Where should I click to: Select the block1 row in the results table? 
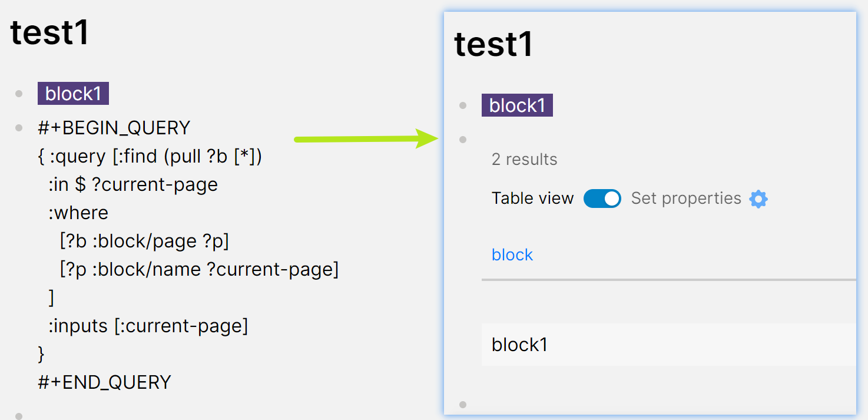tap(519, 345)
